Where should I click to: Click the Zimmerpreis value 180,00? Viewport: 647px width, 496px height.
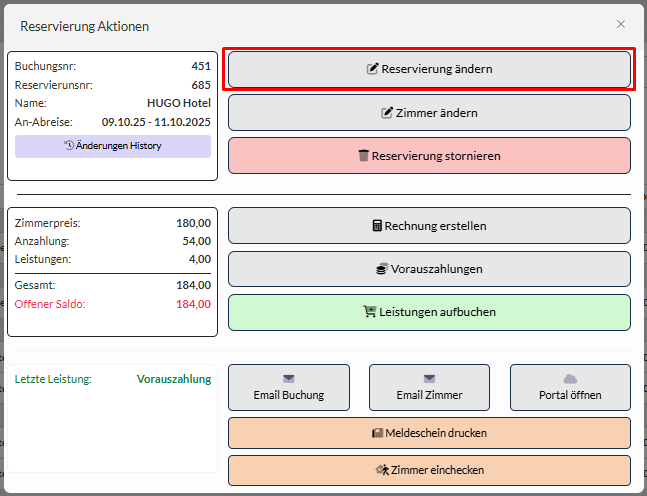(x=193, y=223)
